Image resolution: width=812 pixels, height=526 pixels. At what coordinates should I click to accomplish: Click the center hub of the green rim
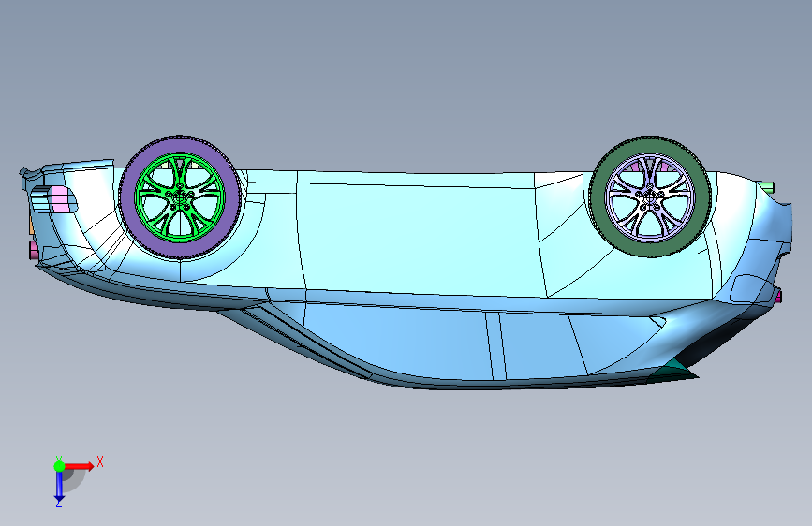tap(180, 197)
